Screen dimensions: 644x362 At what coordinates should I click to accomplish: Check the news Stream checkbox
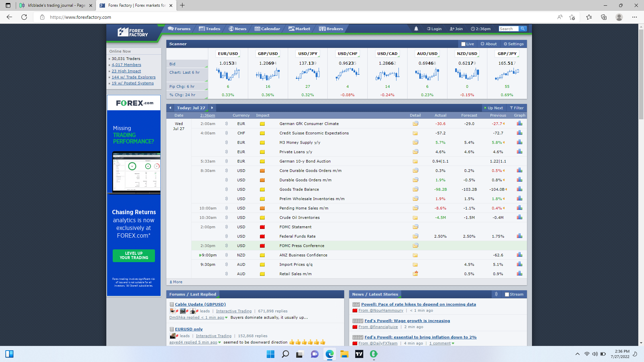(x=507, y=294)
